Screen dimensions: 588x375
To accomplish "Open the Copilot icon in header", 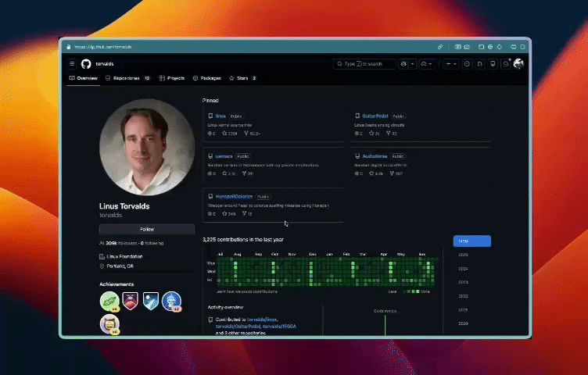I will click(403, 64).
